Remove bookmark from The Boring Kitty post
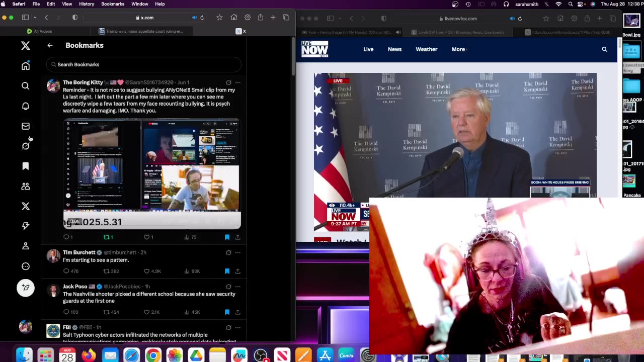This screenshot has height=362, width=644. [227, 237]
